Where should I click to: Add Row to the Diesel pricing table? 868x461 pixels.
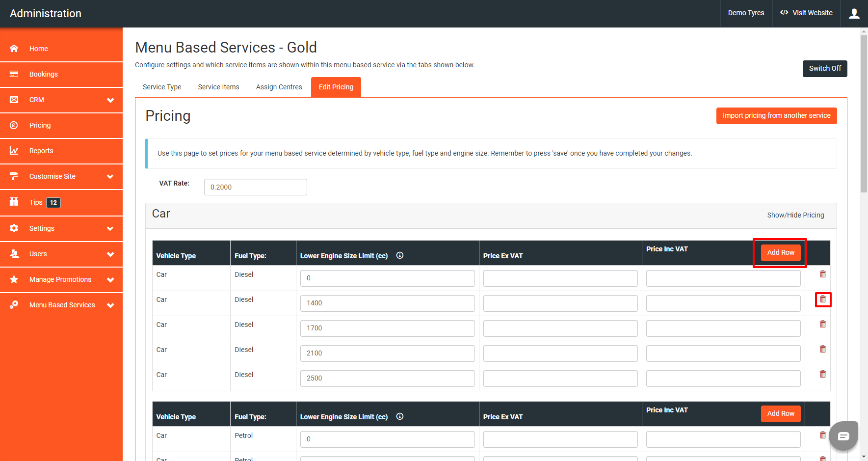[x=781, y=252]
